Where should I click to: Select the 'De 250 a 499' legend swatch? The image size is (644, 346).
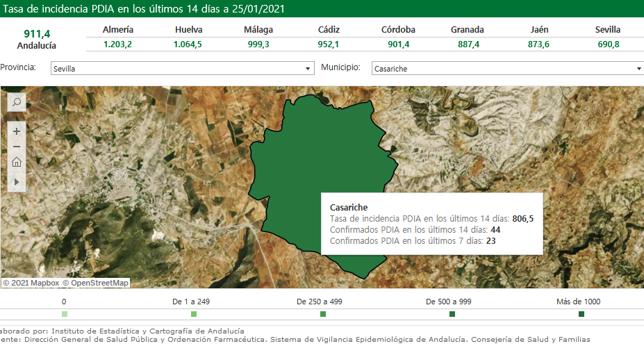[x=323, y=314]
